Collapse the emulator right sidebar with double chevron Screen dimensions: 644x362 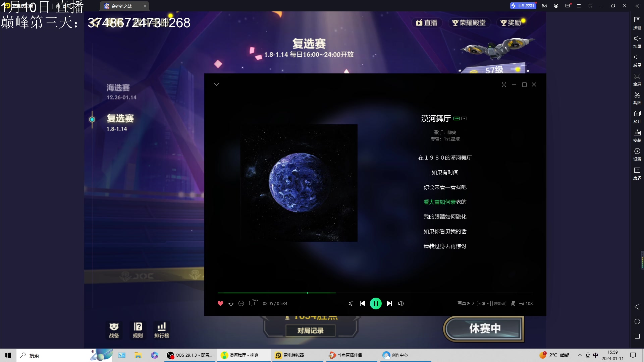click(x=637, y=6)
